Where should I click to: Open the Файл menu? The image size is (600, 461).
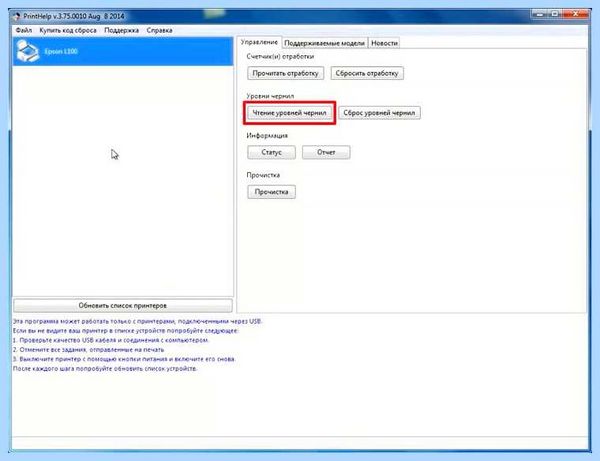tap(24, 30)
